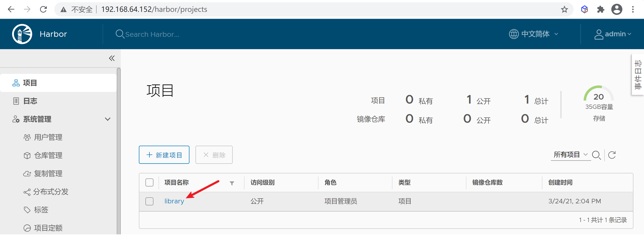Select the library project row checkbox
644x251 pixels.
click(x=149, y=201)
